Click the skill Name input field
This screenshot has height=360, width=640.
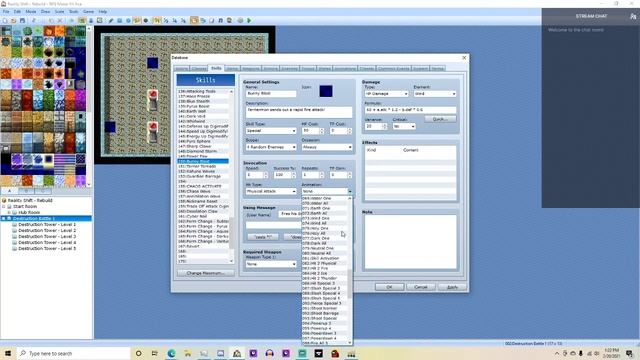tap(271, 93)
